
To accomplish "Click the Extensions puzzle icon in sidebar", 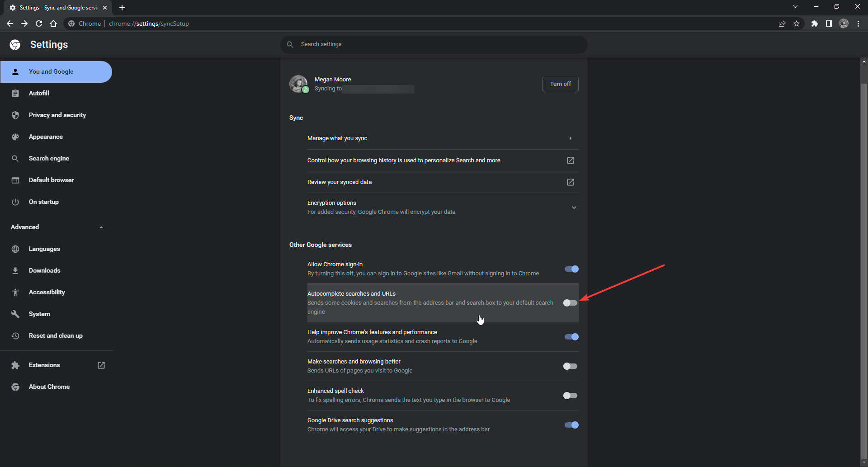I will tap(15, 365).
